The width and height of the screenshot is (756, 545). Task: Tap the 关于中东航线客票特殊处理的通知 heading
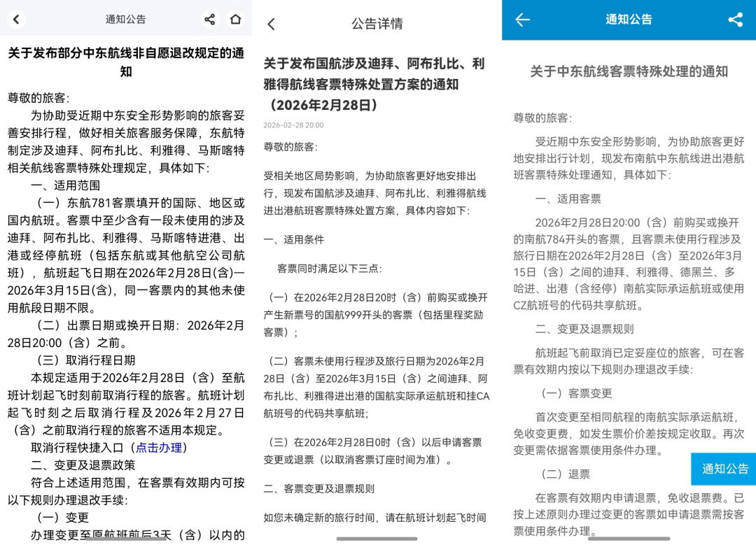pos(629,71)
